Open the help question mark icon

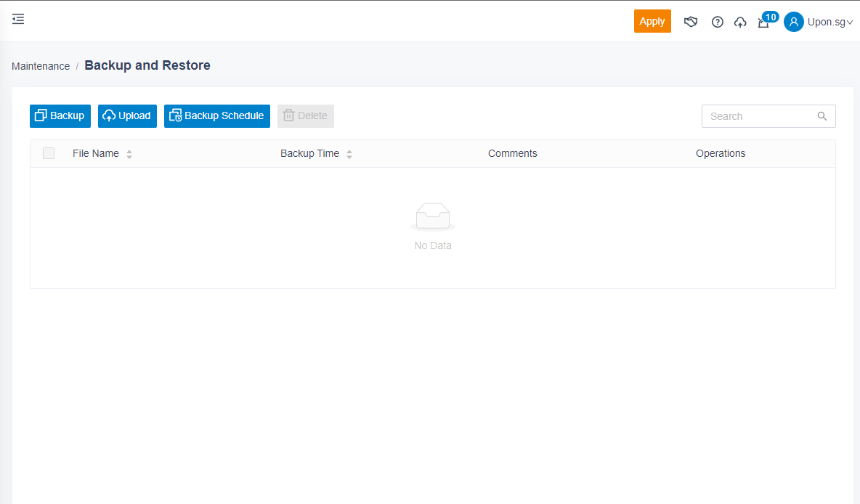click(x=718, y=22)
